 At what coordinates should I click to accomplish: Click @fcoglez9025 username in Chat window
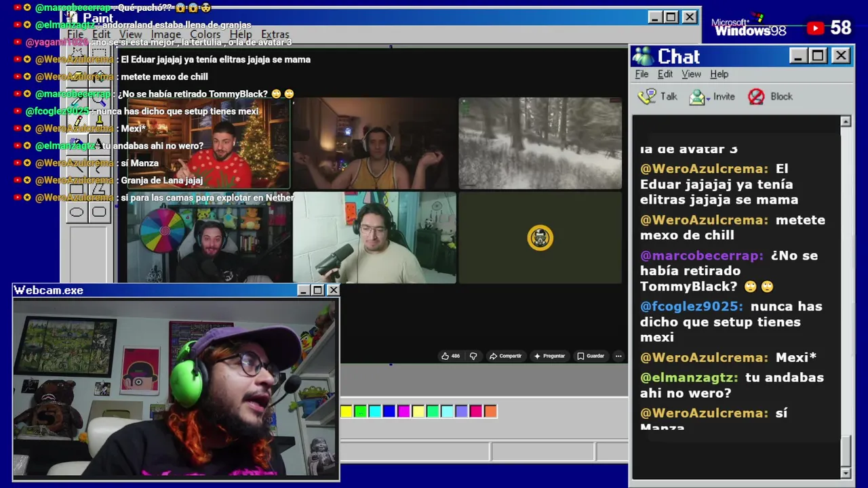coord(692,306)
